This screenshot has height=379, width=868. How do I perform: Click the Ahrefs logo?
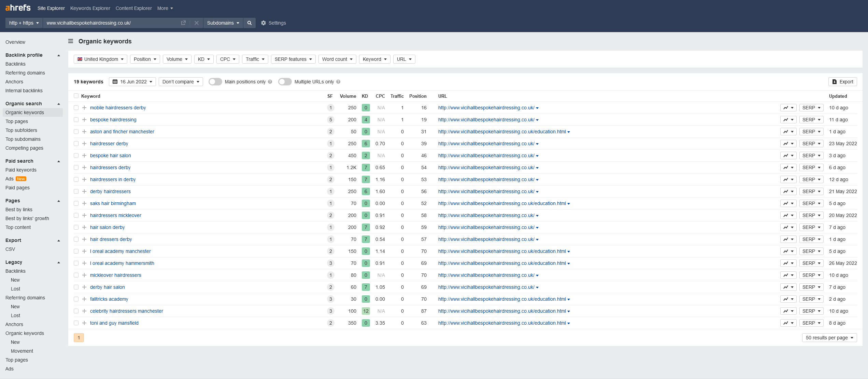(18, 8)
